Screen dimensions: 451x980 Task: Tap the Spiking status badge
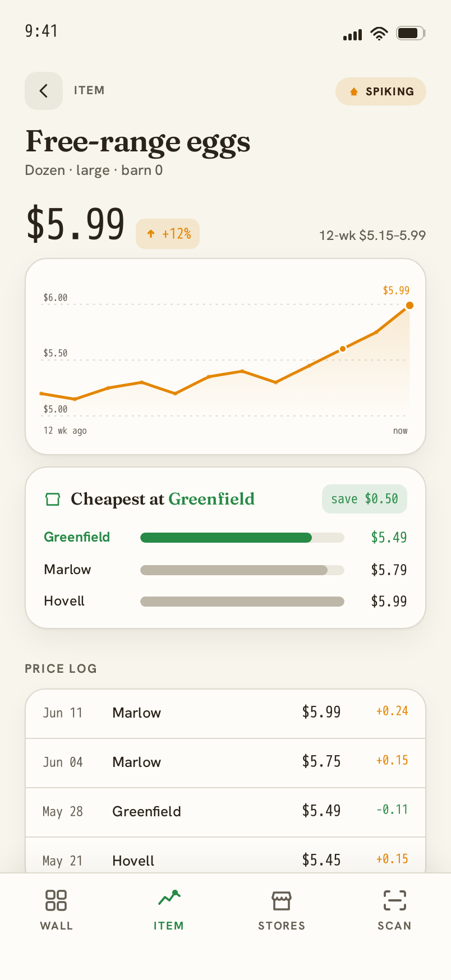pos(381,91)
